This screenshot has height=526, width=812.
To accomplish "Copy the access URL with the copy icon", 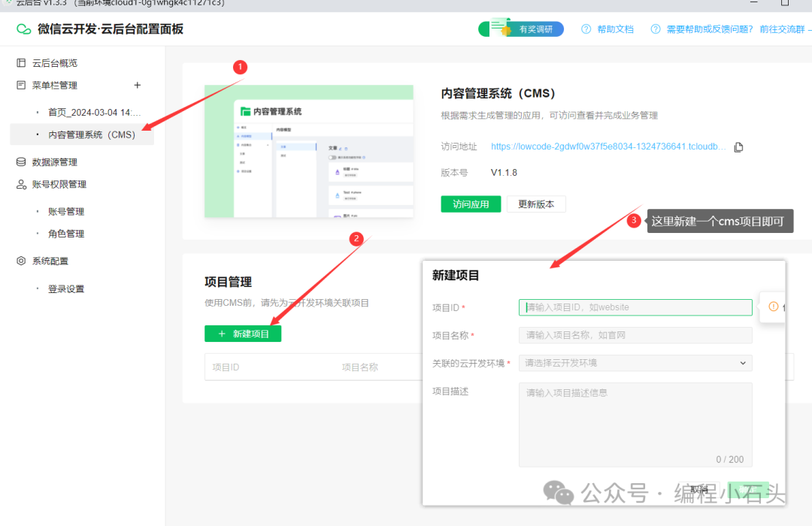I will click(x=738, y=147).
